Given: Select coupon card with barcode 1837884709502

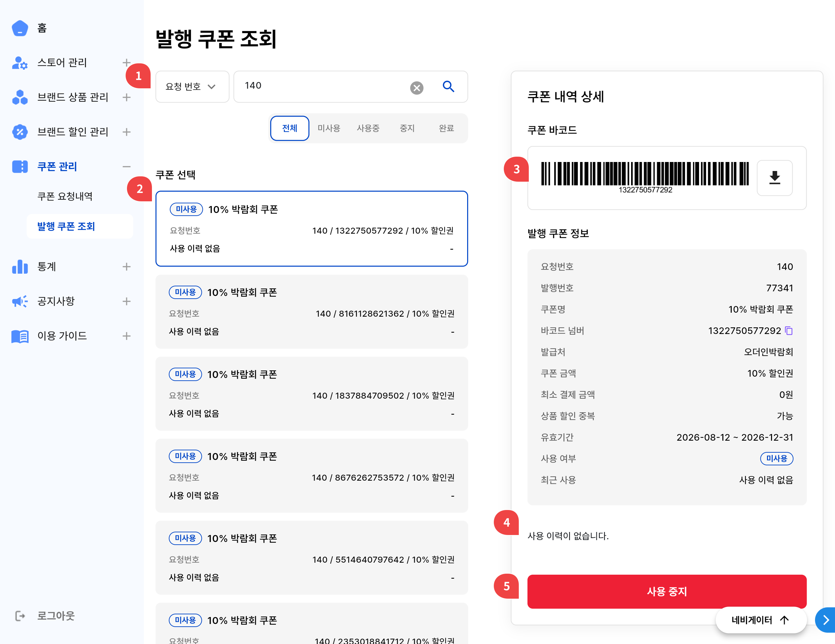Looking at the screenshot, I should pyautogui.click(x=312, y=394).
